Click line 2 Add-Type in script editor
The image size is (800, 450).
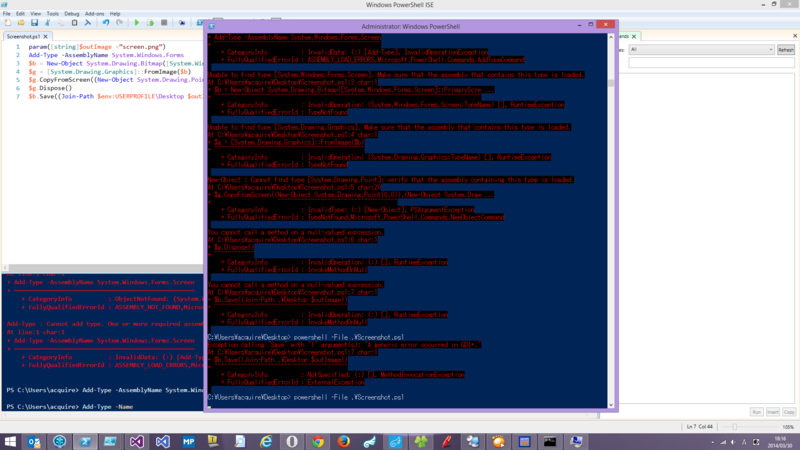click(x=106, y=55)
